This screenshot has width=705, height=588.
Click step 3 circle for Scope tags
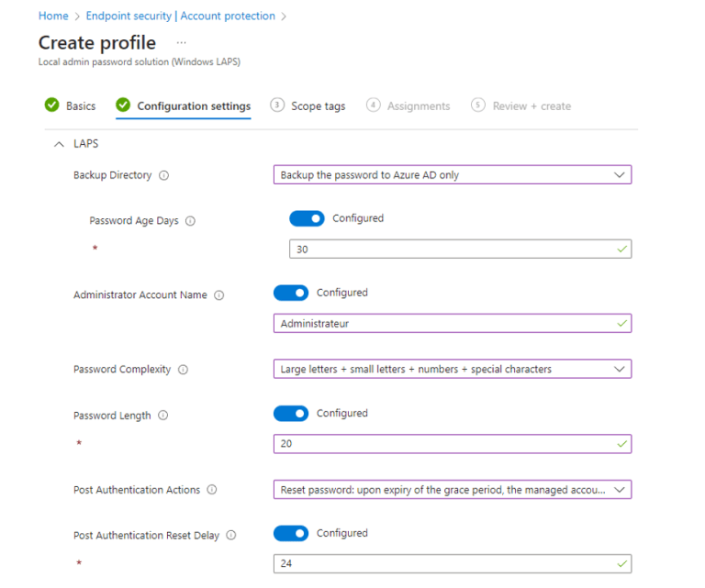[x=277, y=105]
